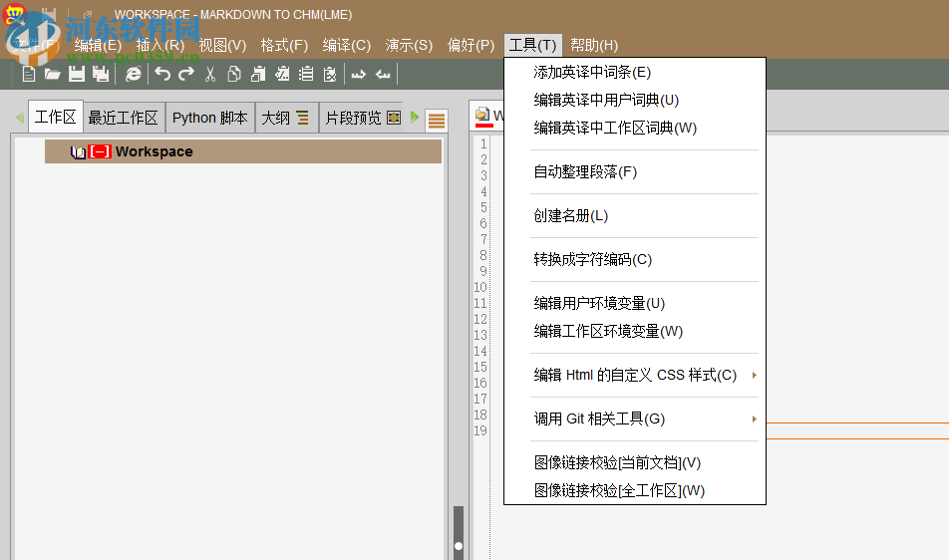Close the open 工具(T) menu
Image resolution: width=949 pixels, height=560 pixels.
(x=533, y=46)
